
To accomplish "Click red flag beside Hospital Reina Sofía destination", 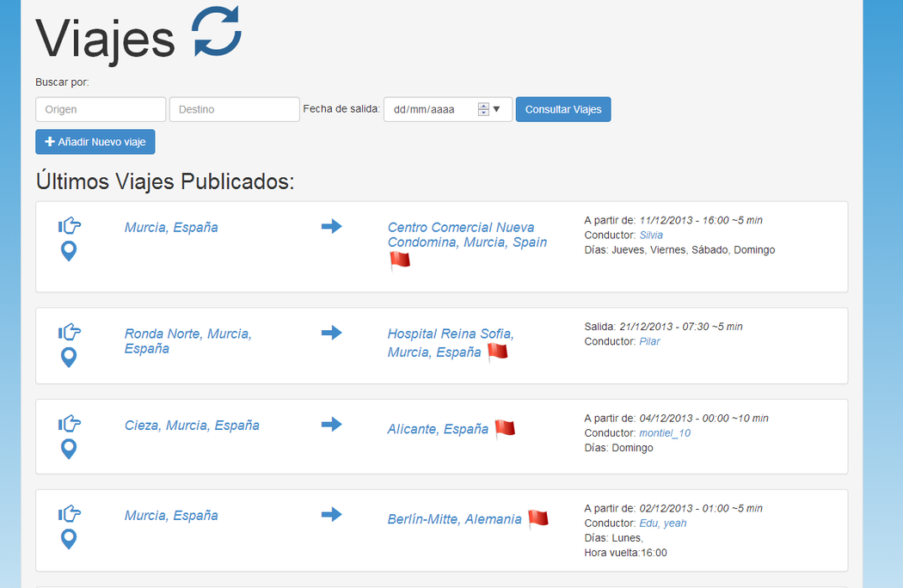I will (x=497, y=352).
